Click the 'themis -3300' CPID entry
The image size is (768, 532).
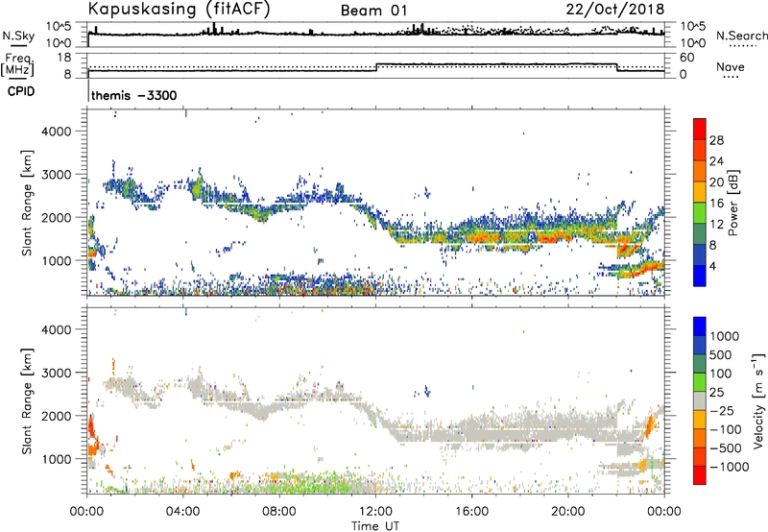point(133,95)
